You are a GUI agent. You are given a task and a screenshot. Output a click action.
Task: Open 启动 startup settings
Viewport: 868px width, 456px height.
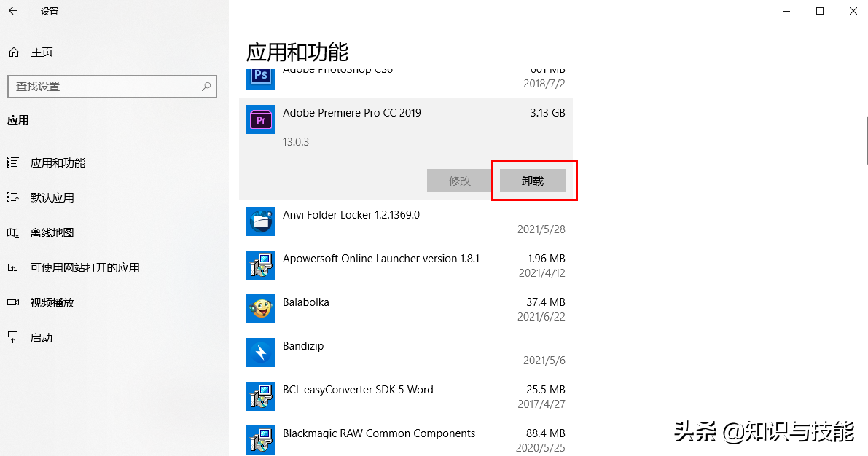(42, 337)
